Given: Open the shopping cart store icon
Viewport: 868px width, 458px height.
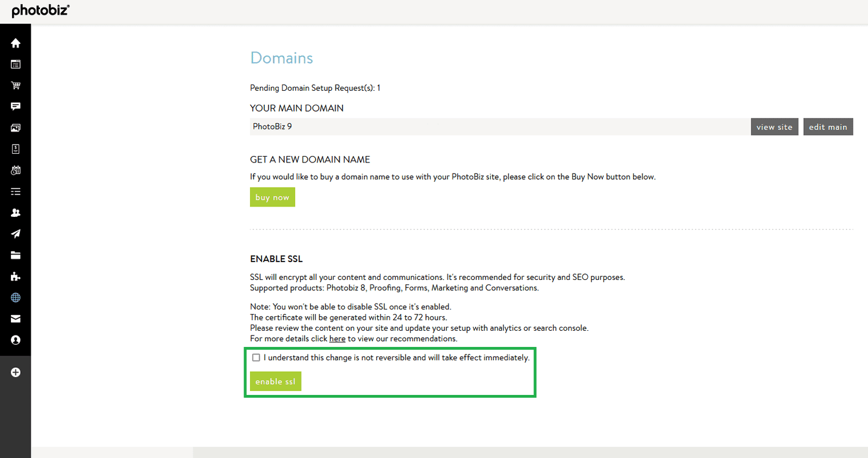Looking at the screenshot, I should [15, 85].
